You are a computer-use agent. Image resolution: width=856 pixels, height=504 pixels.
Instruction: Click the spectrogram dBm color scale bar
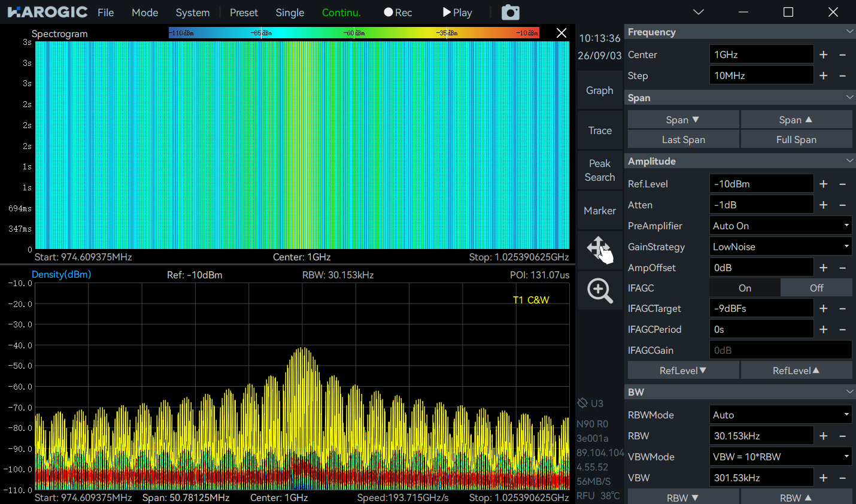coord(354,33)
